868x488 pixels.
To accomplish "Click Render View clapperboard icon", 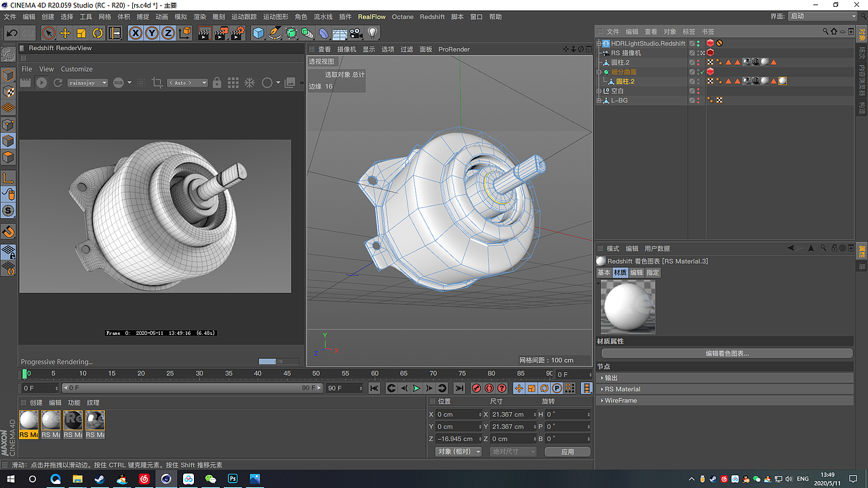I will point(204,33).
